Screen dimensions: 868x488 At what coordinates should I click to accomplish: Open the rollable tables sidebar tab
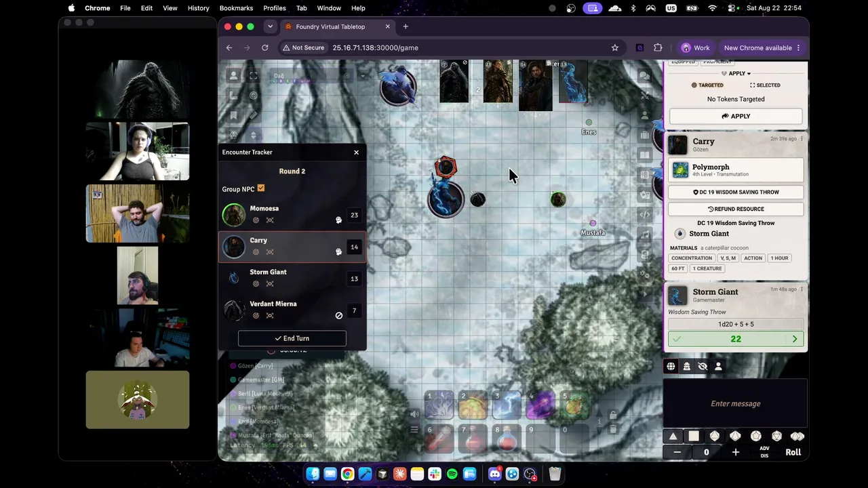(645, 175)
